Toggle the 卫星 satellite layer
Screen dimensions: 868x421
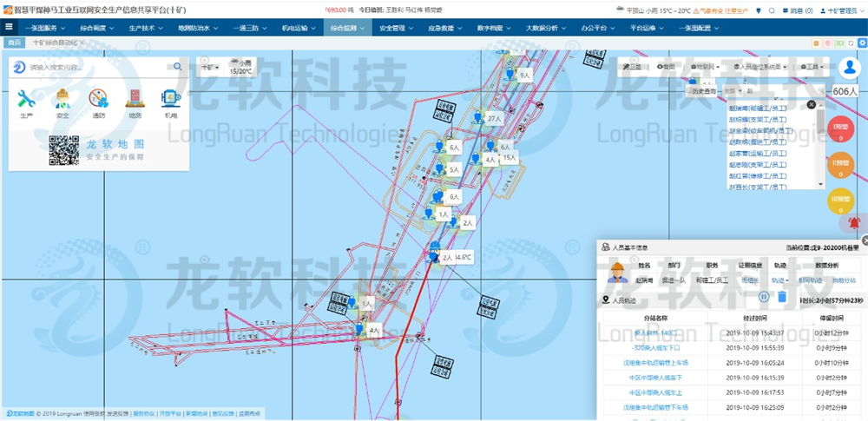click(635, 66)
